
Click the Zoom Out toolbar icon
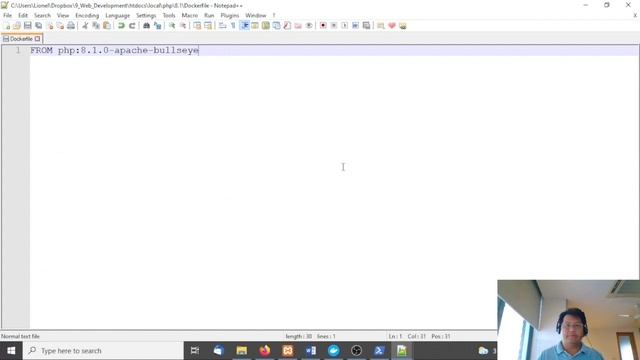[x=183, y=26]
